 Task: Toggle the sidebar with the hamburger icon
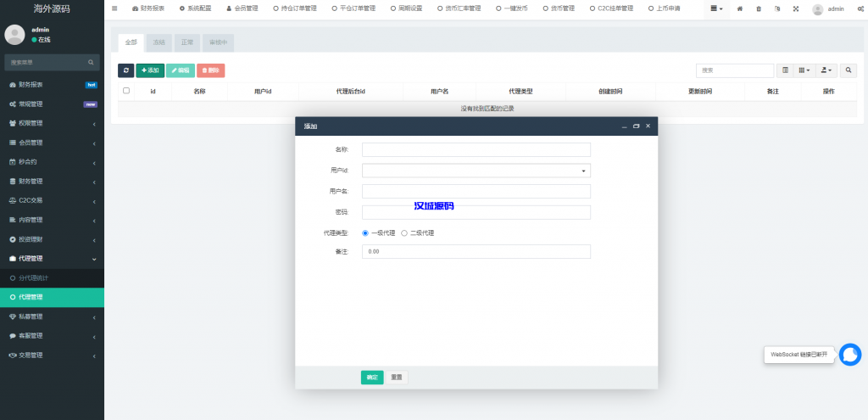coord(114,8)
